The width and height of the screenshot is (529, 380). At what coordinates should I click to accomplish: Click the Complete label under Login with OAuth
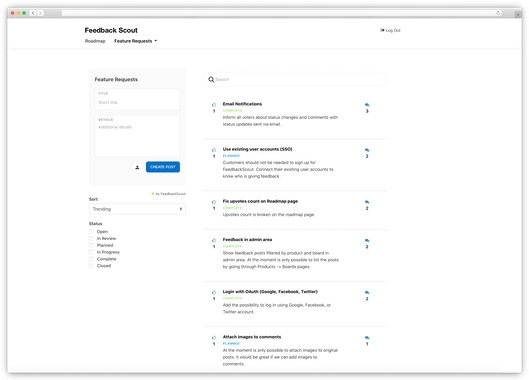[232, 298]
